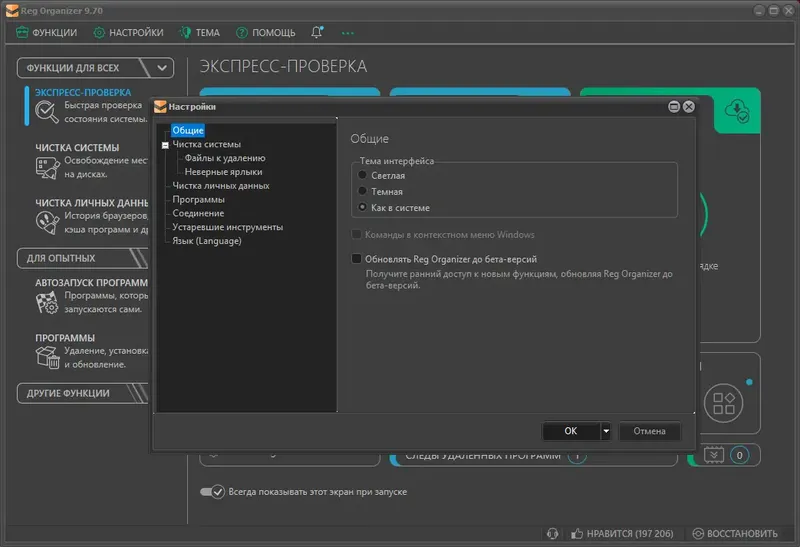Open the Чистка системы disk icon
Viewport: 800px width, 547px height.
click(47, 168)
